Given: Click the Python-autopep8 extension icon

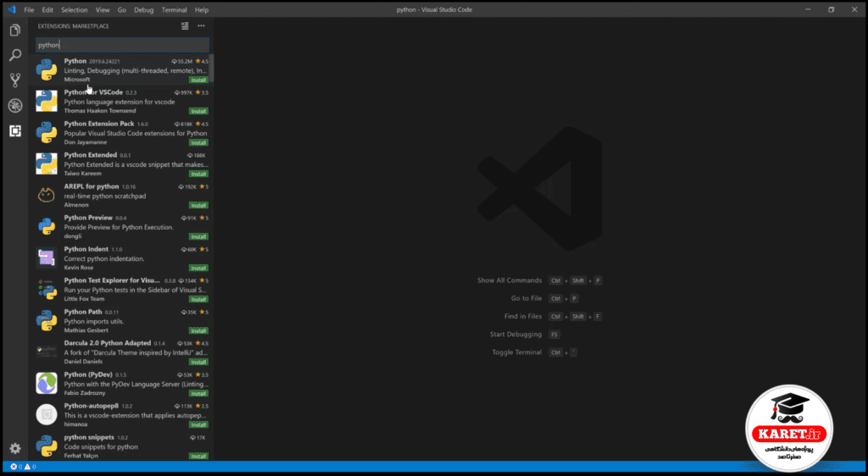Looking at the screenshot, I should pyautogui.click(x=47, y=415).
